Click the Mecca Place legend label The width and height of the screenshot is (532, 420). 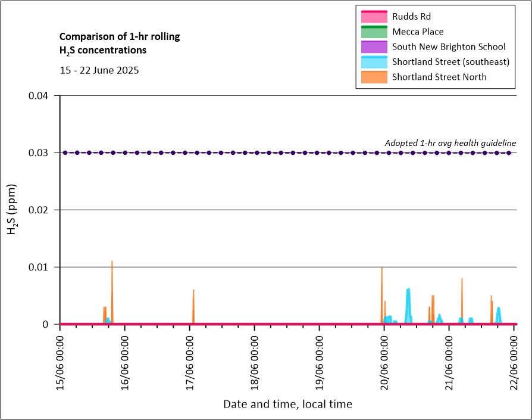[418, 32]
